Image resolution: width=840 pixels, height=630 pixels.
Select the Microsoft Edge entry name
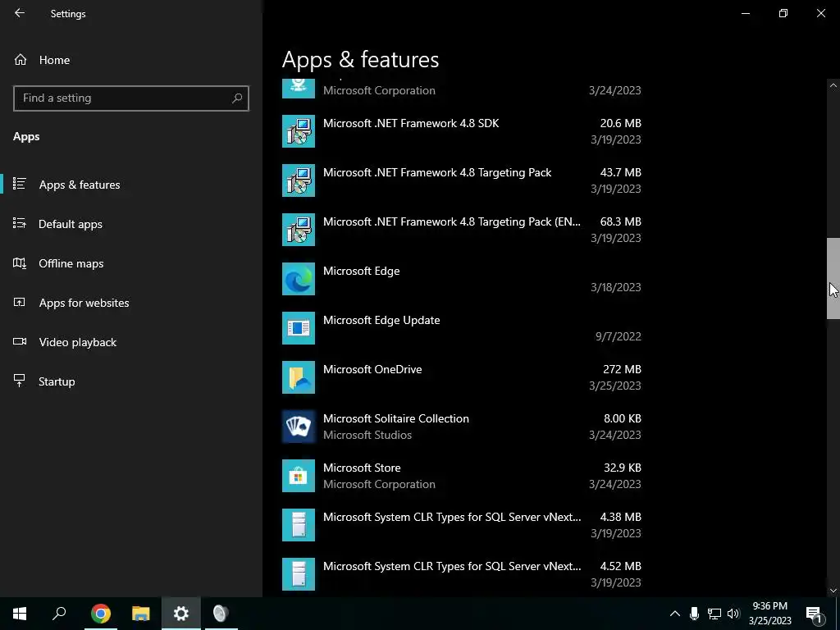[x=361, y=271]
